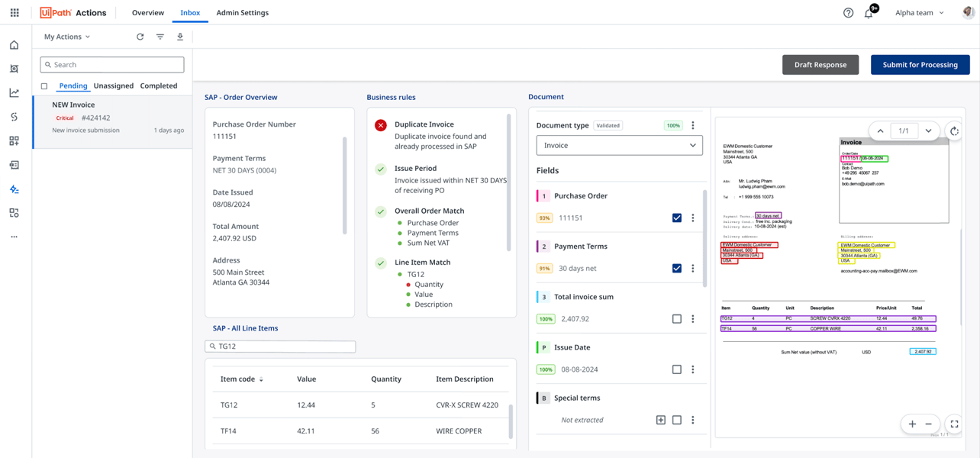Viewport: 980px width, 458px height.
Task: Check the Special terms field checkbox
Action: [677, 420]
